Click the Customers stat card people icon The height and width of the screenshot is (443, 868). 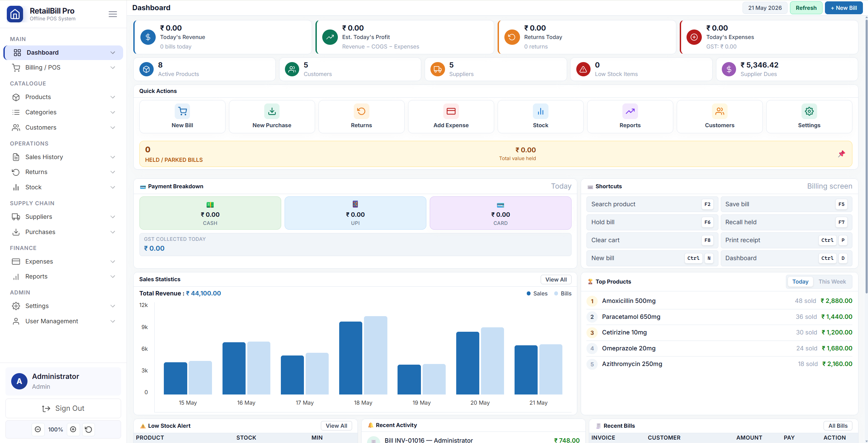(x=292, y=69)
